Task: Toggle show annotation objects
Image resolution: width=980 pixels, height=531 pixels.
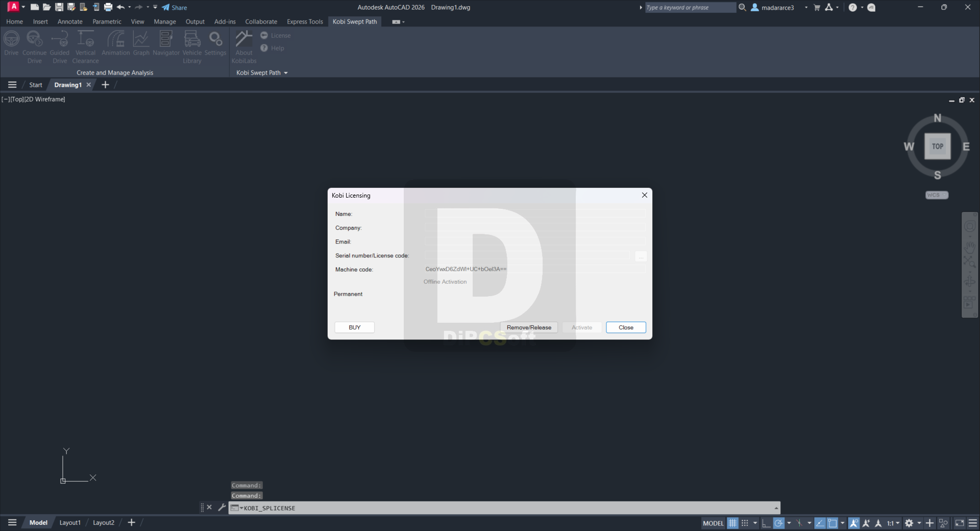Action: pyautogui.click(x=853, y=523)
